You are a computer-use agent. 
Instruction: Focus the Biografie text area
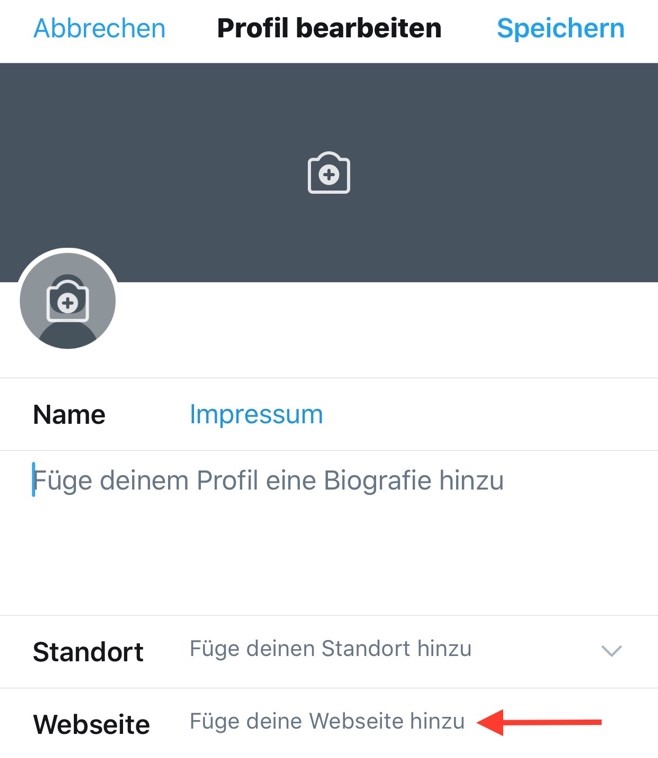(329, 533)
